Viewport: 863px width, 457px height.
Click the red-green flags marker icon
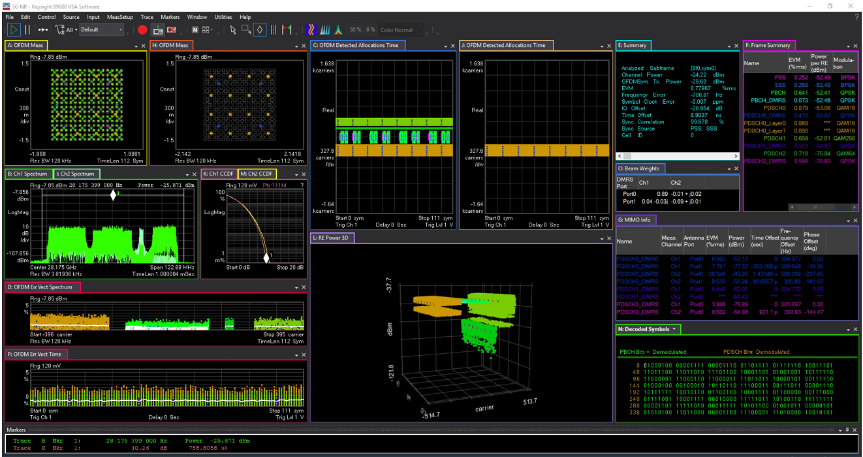point(286,30)
